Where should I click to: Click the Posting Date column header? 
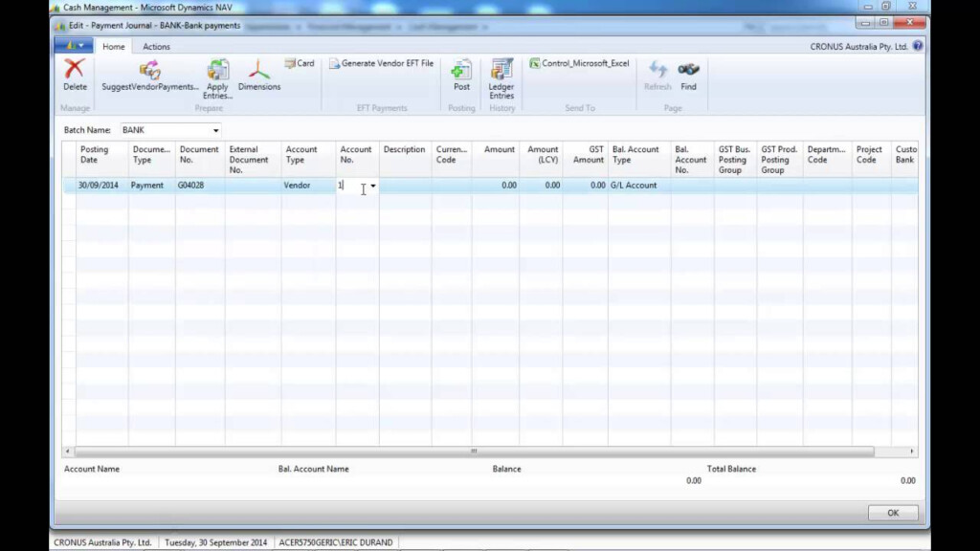[x=101, y=160]
